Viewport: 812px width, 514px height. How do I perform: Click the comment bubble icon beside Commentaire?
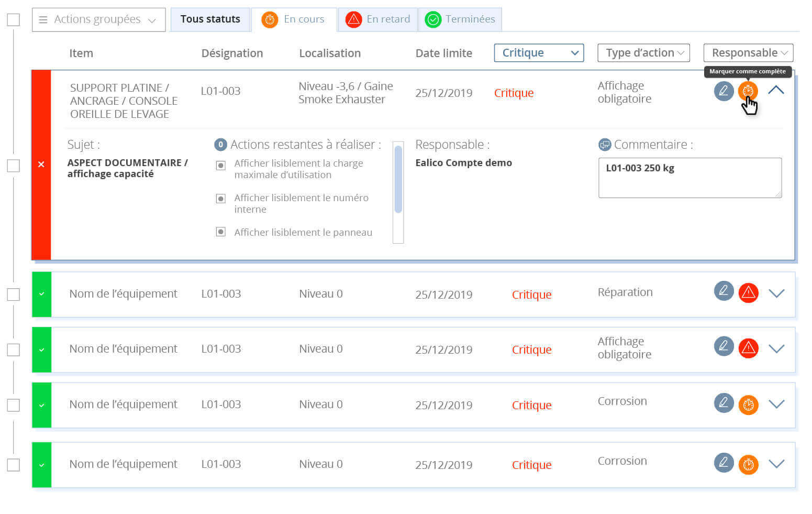605,145
